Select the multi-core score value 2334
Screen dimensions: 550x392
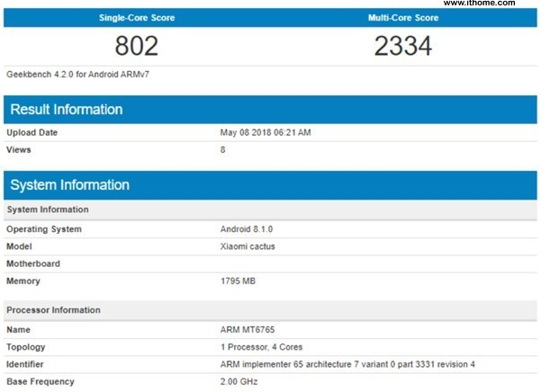tap(405, 45)
